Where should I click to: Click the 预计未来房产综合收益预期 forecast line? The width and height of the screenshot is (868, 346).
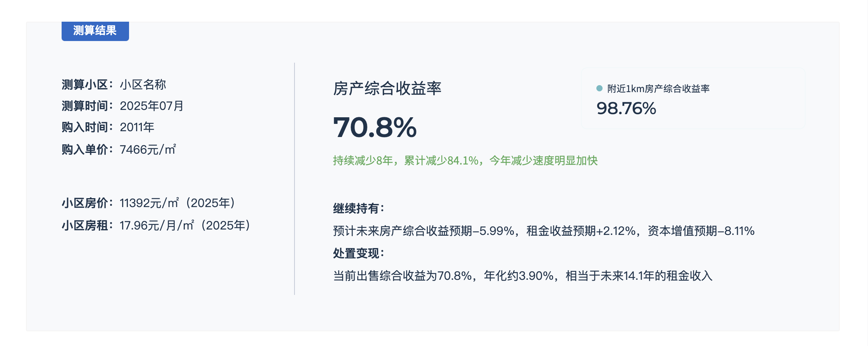[544, 231]
